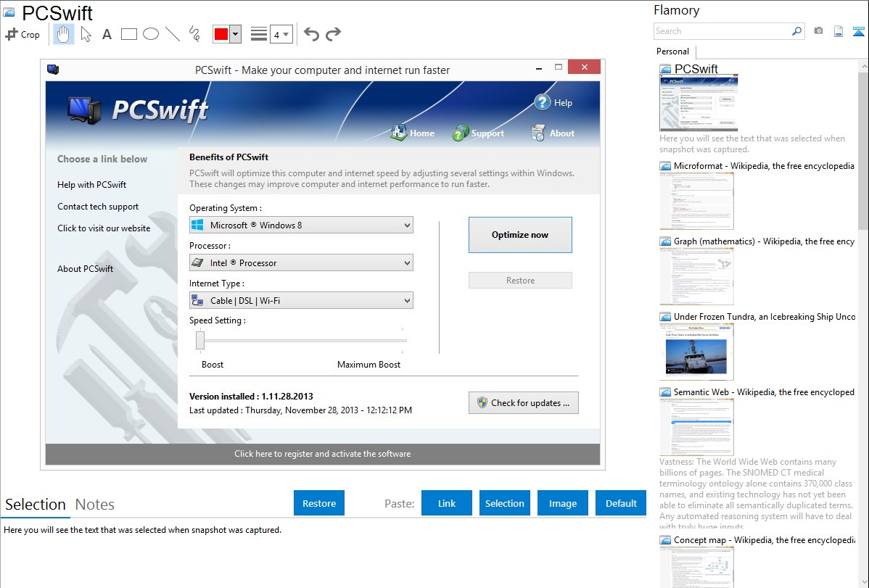This screenshot has height=588, width=869.
Task: Click the blue collapse-to-top triangle icon
Action: 858,31
